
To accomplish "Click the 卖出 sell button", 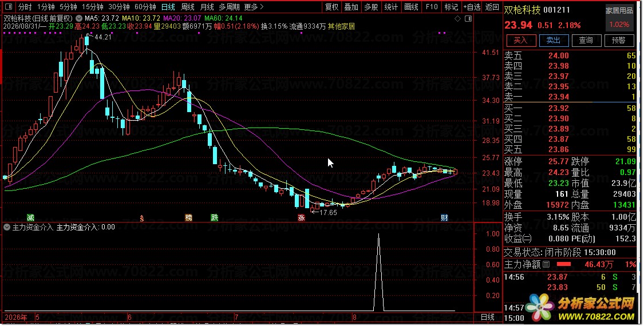I will [x=553, y=40].
